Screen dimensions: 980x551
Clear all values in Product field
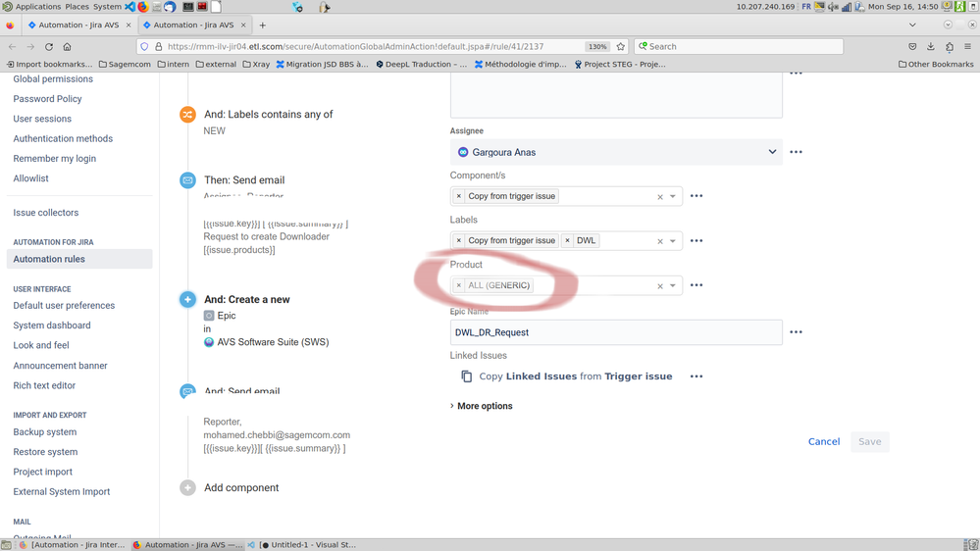pyautogui.click(x=660, y=286)
